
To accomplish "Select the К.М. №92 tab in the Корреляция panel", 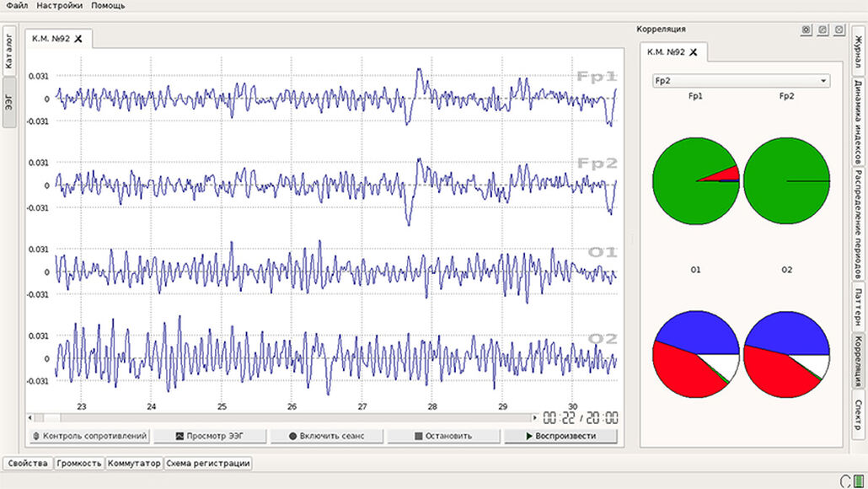I will pos(672,52).
